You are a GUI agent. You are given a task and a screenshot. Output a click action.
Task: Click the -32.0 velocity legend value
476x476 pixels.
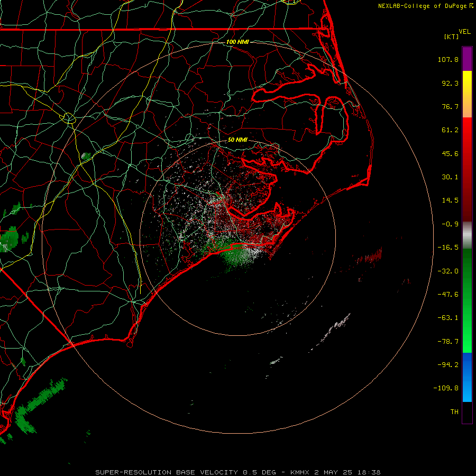point(448,271)
